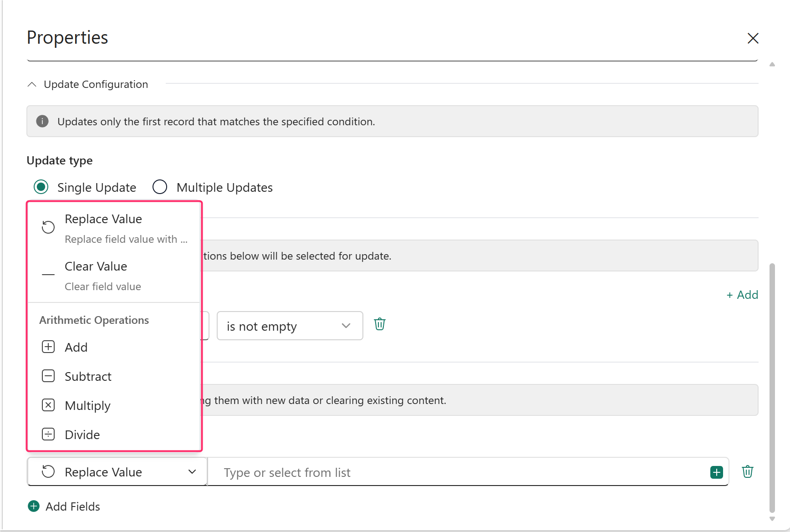The image size is (790, 532).
Task: Click the plus-box icon beside Add
Action: click(48, 347)
